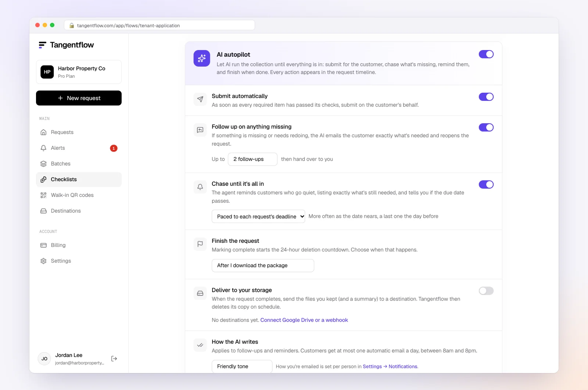
Task: Click the Walk-in QR codes icon
Action: (43, 195)
